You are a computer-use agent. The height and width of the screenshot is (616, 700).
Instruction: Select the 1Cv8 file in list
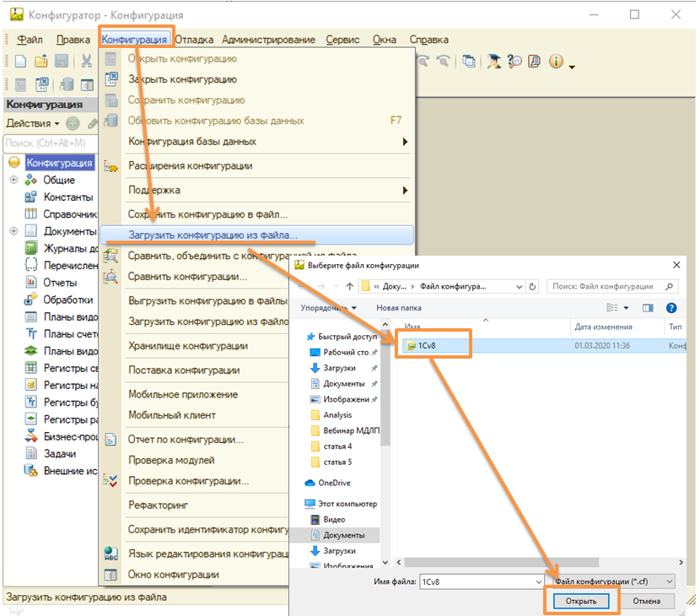pos(428,345)
